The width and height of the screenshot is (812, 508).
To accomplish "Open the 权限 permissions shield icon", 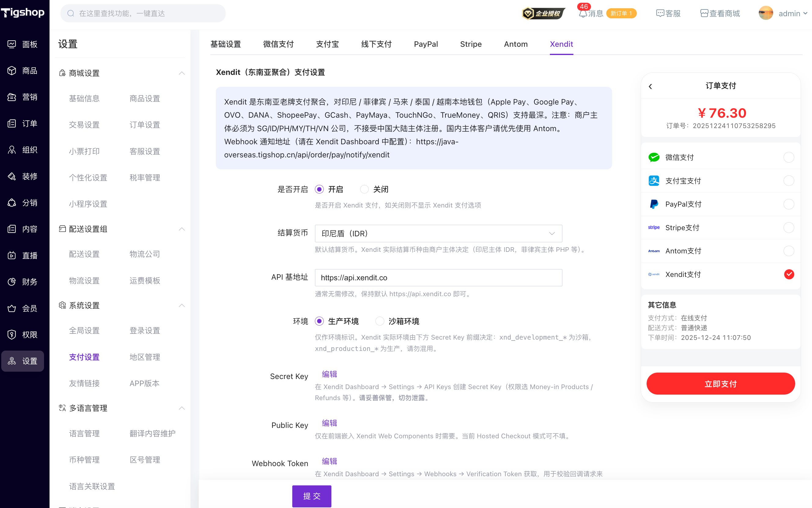I will (x=12, y=335).
